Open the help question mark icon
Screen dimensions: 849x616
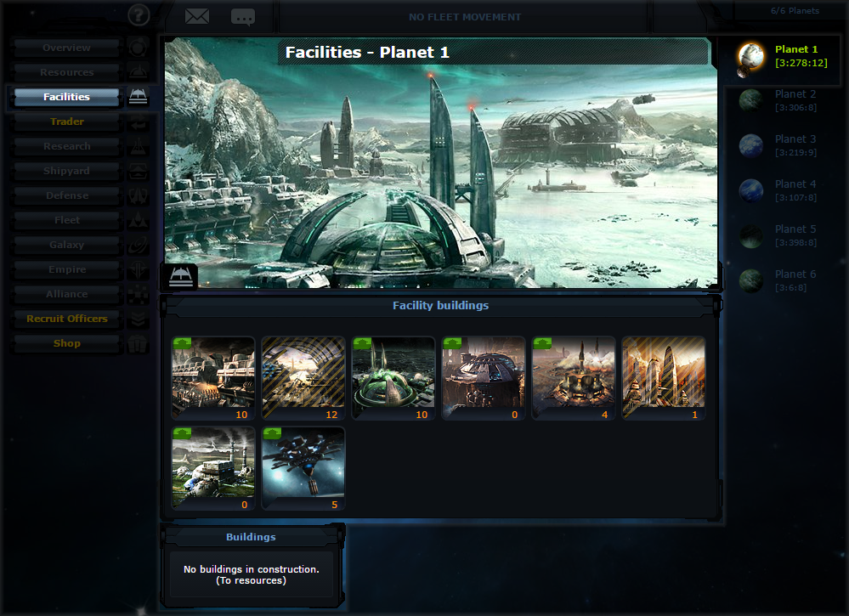pos(139,14)
